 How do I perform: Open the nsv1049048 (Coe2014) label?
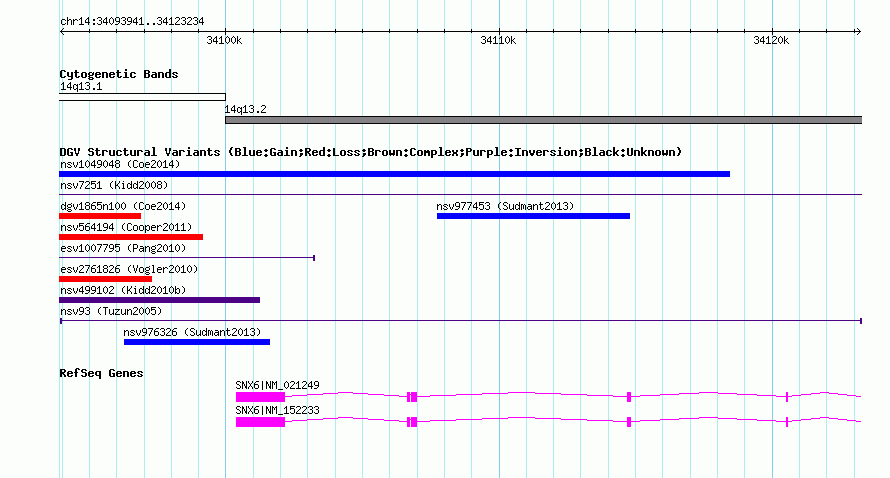(120, 164)
